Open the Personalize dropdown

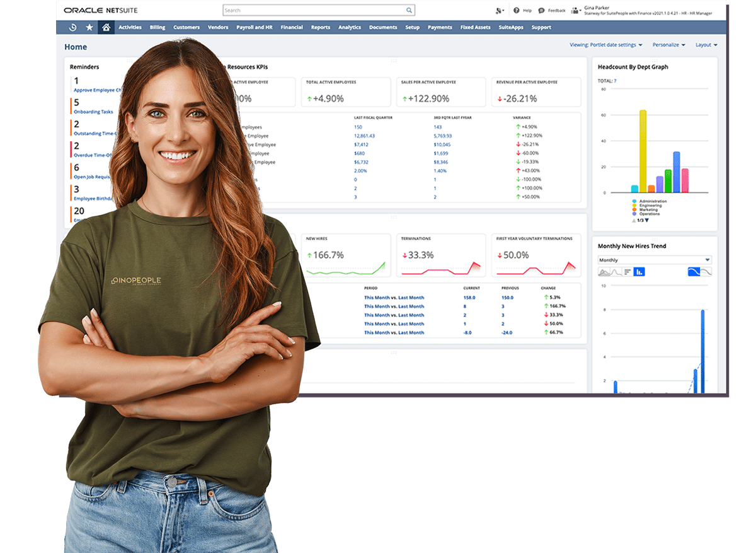coord(669,45)
